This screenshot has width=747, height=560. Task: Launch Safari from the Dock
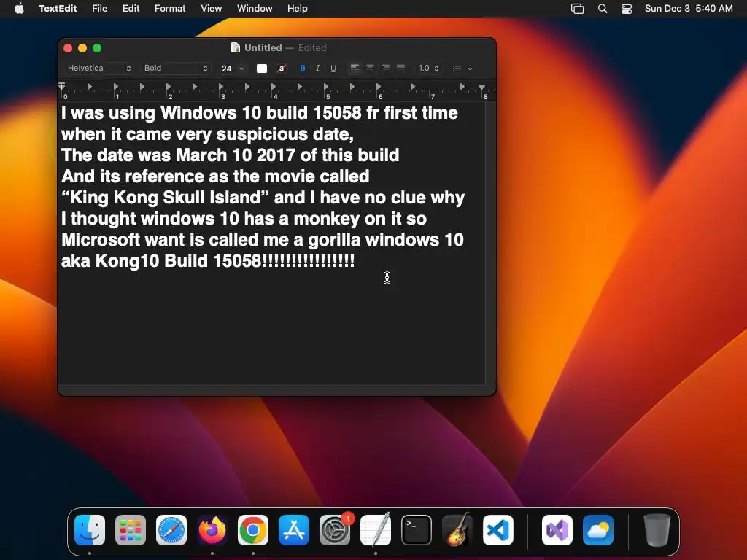click(x=171, y=530)
